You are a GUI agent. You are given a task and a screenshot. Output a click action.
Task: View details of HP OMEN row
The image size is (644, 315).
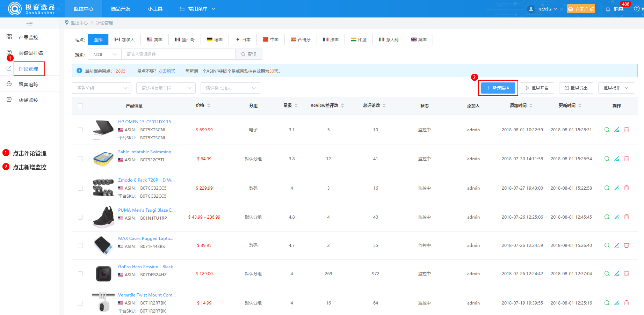tap(607, 130)
